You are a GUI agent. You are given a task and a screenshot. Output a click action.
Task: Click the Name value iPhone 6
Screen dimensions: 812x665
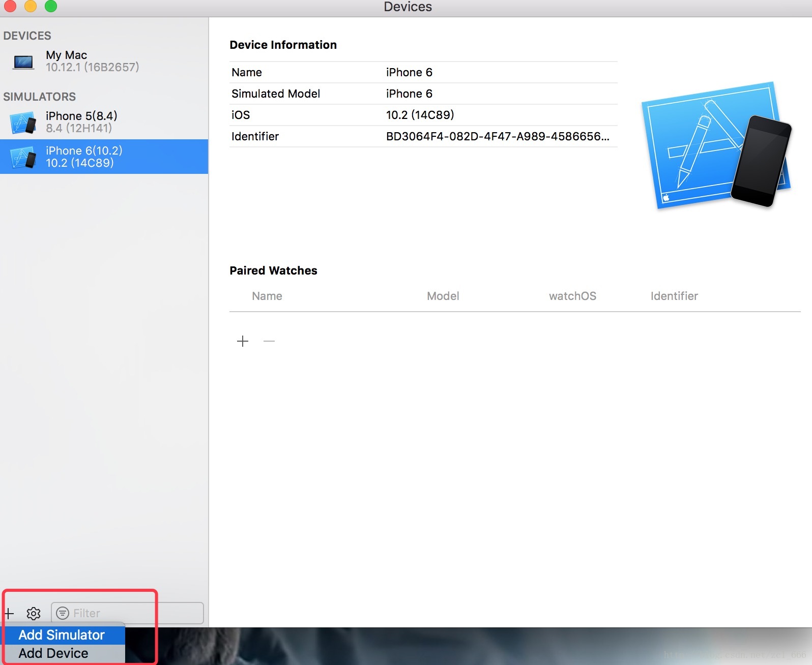[x=409, y=72]
